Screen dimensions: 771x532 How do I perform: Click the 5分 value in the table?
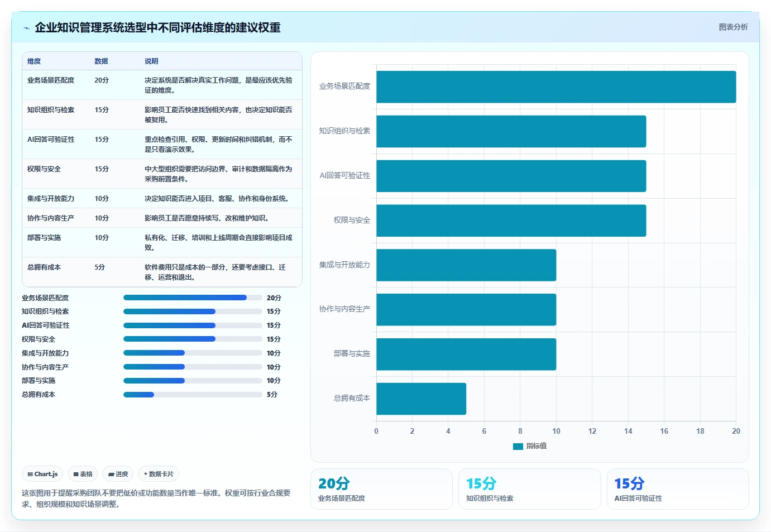(100, 267)
